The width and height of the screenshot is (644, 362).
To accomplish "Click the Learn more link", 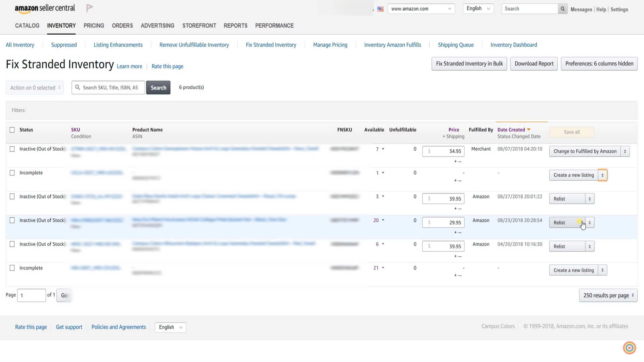I will click(129, 66).
